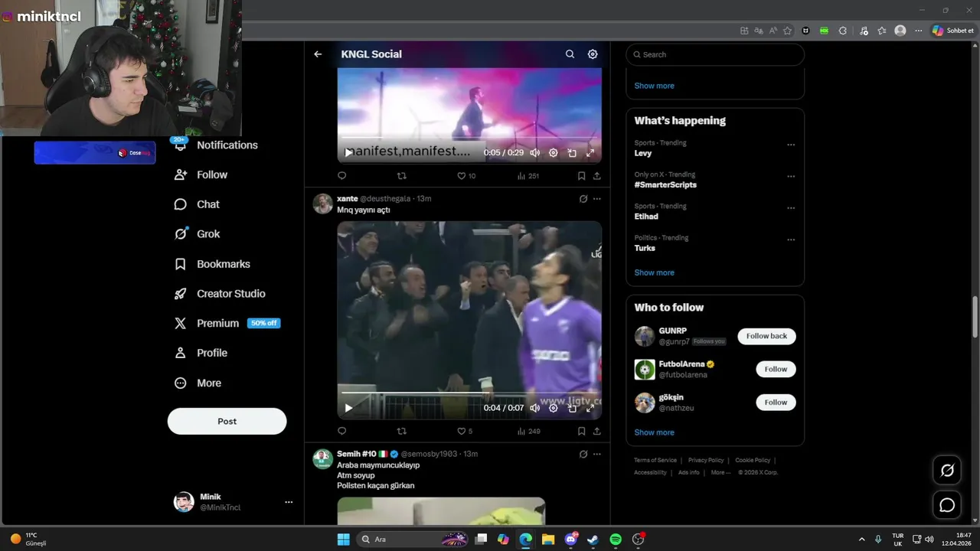Open Bookmarks in sidebar
This screenshot has height=551, width=980.
pos(213,264)
